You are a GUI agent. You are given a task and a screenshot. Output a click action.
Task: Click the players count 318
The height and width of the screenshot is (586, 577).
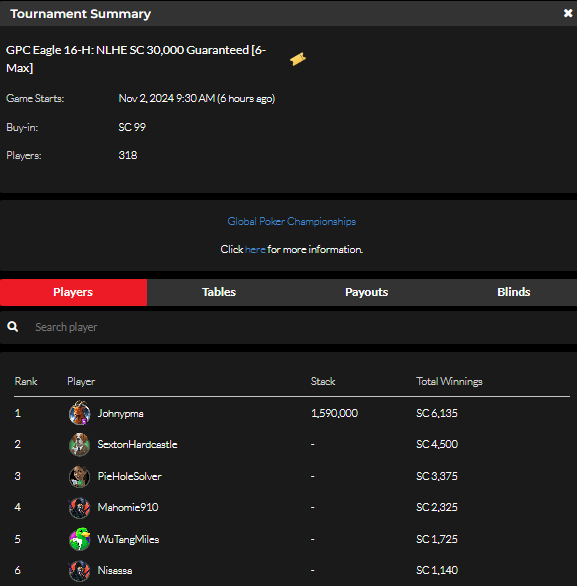[128, 155]
